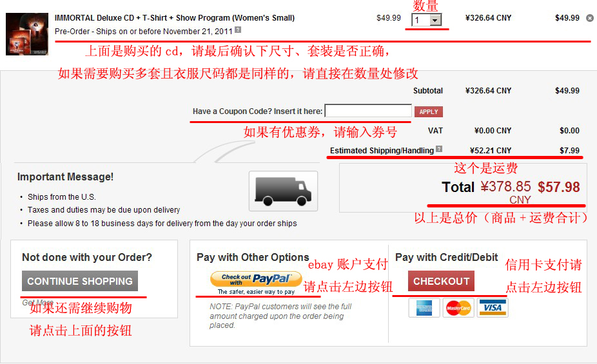
Task: Focus the Coupon Code input field
Action: pyautogui.click(x=368, y=111)
